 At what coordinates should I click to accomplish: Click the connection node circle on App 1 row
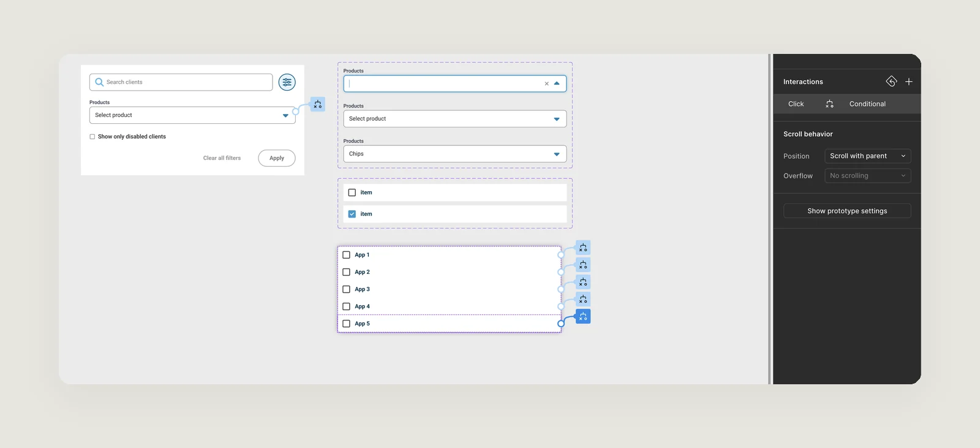click(x=561, y=255)
